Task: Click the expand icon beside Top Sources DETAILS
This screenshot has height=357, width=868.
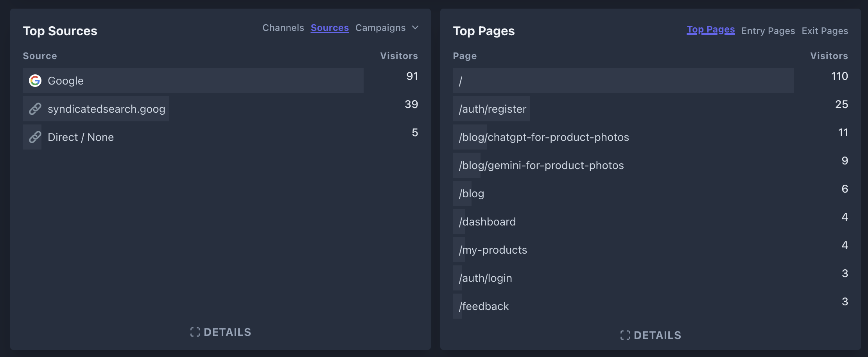Action: pos(195,332)
